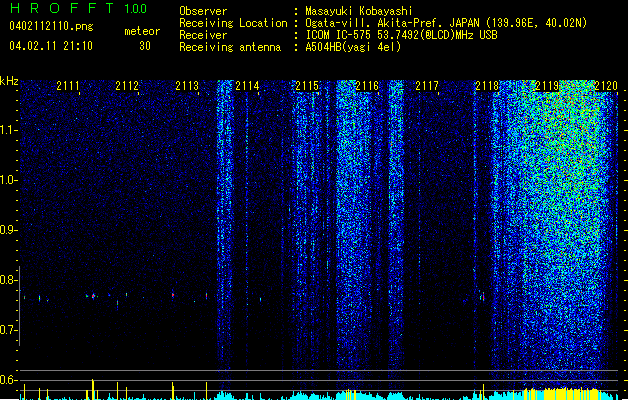The image size is (629, 400).
Task: Click the date stamp 04.02.11 21:10
Action: tap(51, 46)
